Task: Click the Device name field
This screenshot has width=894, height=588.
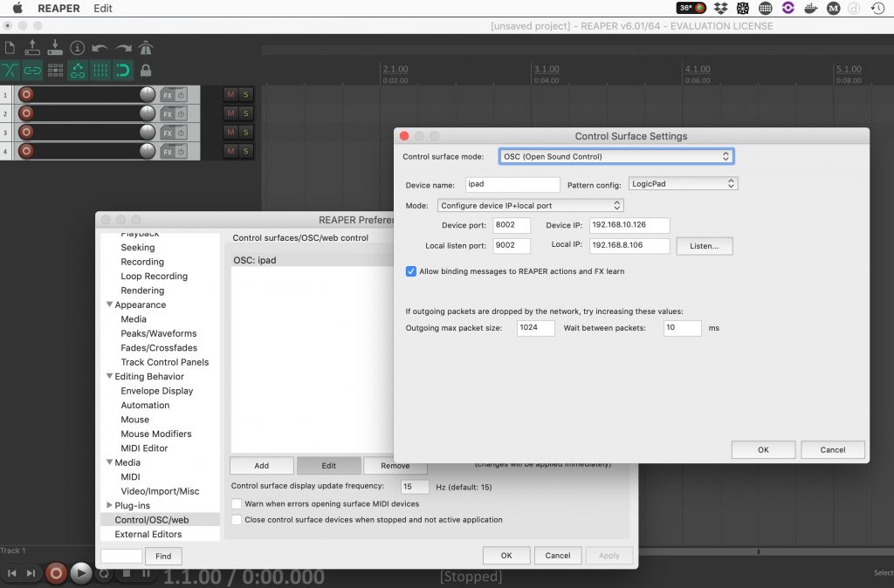Action: 512,184
